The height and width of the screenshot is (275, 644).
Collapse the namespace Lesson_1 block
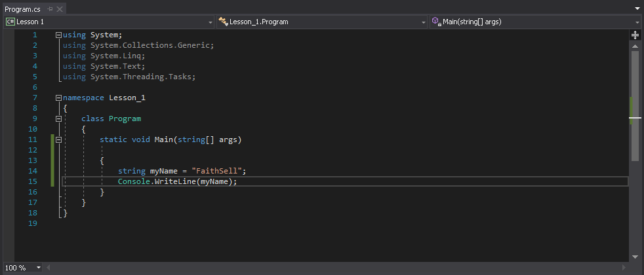pyautogui.click(x=59, y=98)
